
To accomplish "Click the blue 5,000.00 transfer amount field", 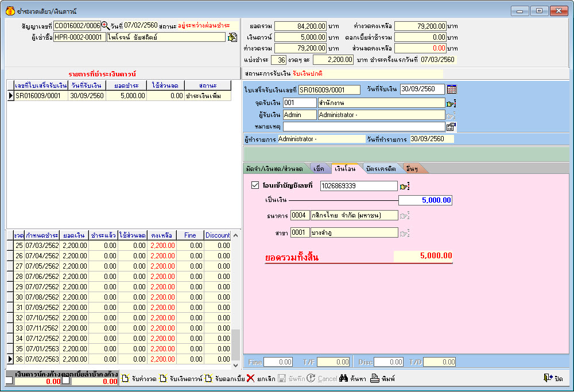I will (425, 200).
